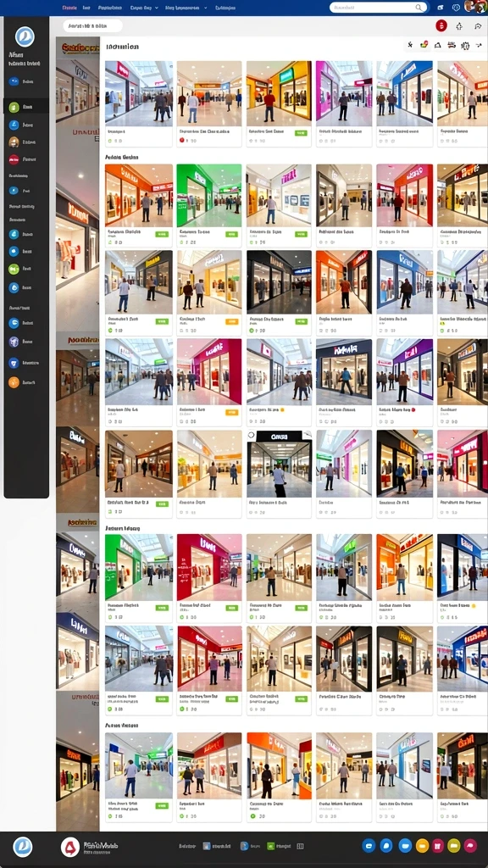Click the shield icon beside the user avatar
Image resolution: width=488 pixels, height=868 pixels.
(x=455, y=8)
